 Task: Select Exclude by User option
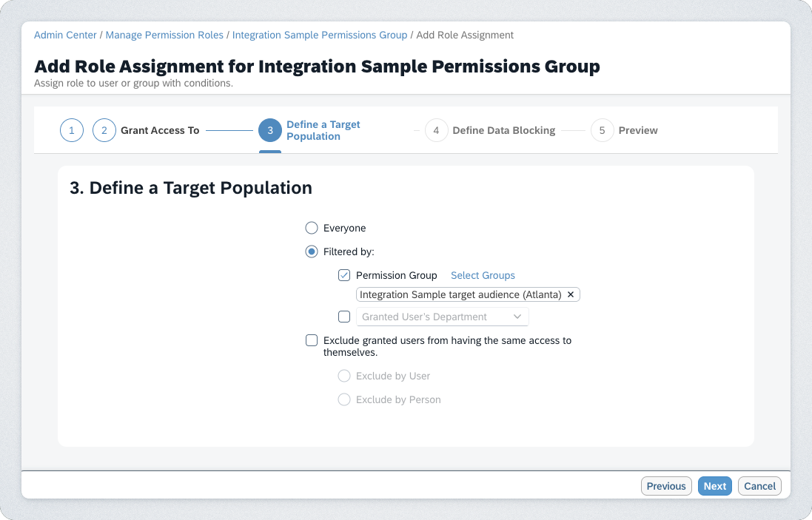344,376
